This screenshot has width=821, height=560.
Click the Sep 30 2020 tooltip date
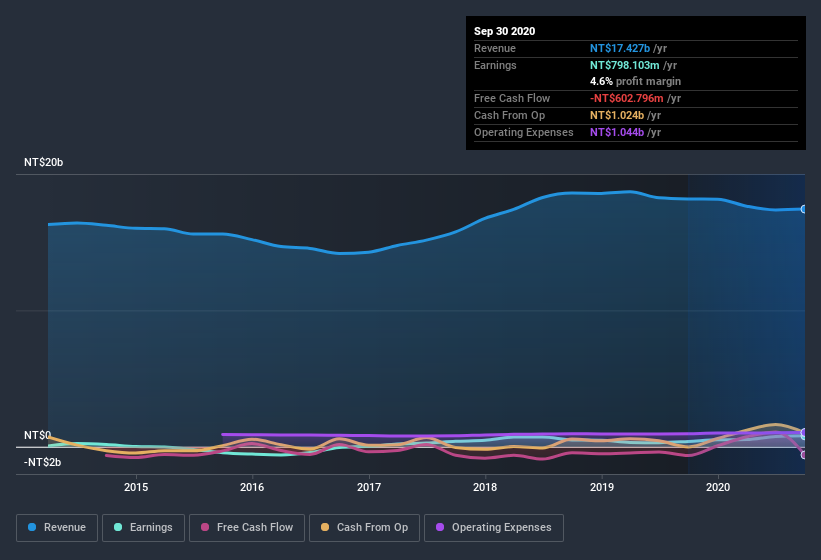[x=504, y=31]
